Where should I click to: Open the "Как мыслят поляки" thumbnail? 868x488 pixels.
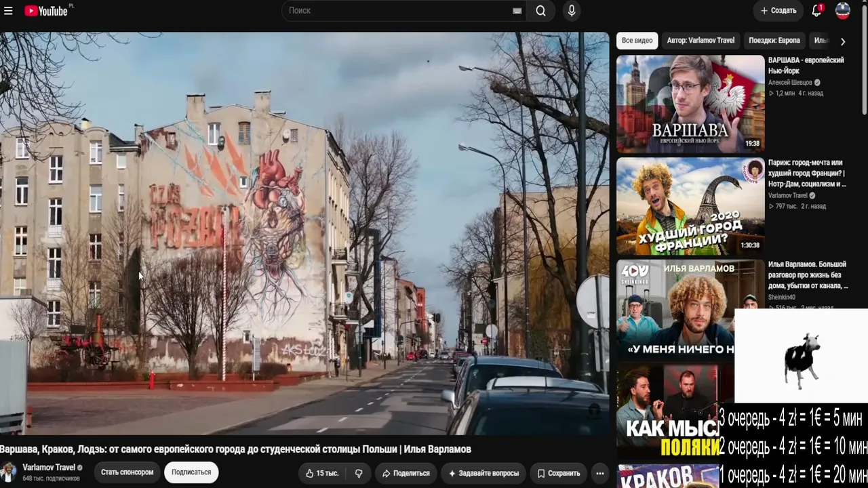coord(668,411)
